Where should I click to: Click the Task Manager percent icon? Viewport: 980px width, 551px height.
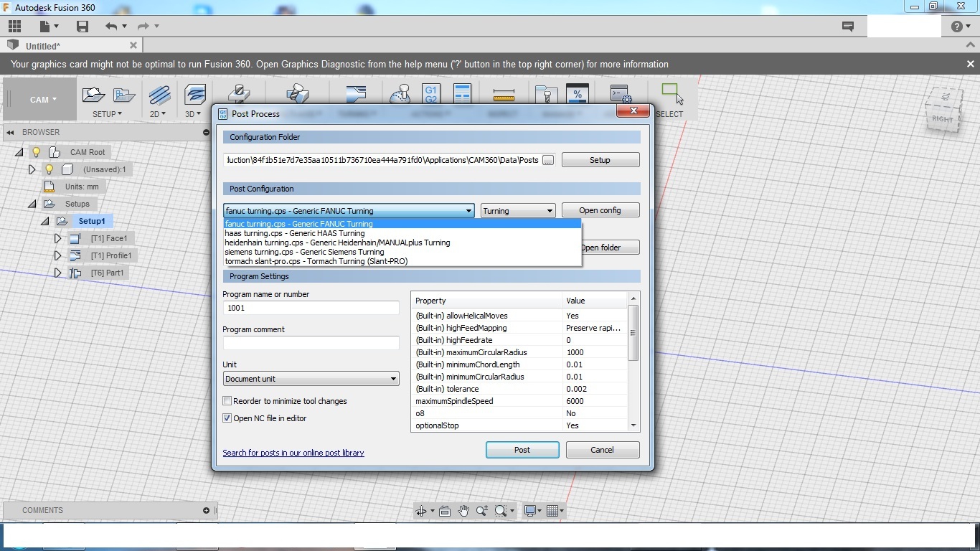click(x=578, y=95)
